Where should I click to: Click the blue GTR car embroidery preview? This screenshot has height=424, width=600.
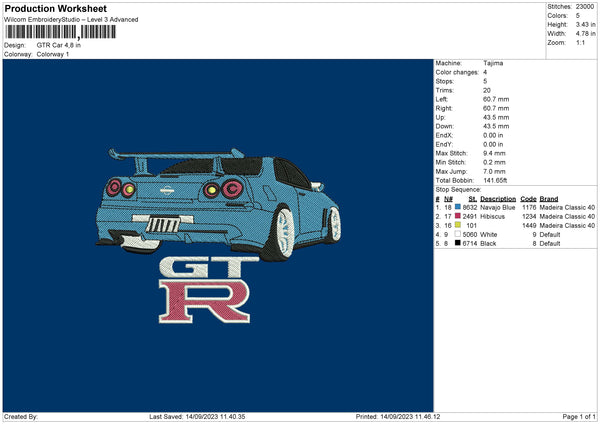click(218, 204)
